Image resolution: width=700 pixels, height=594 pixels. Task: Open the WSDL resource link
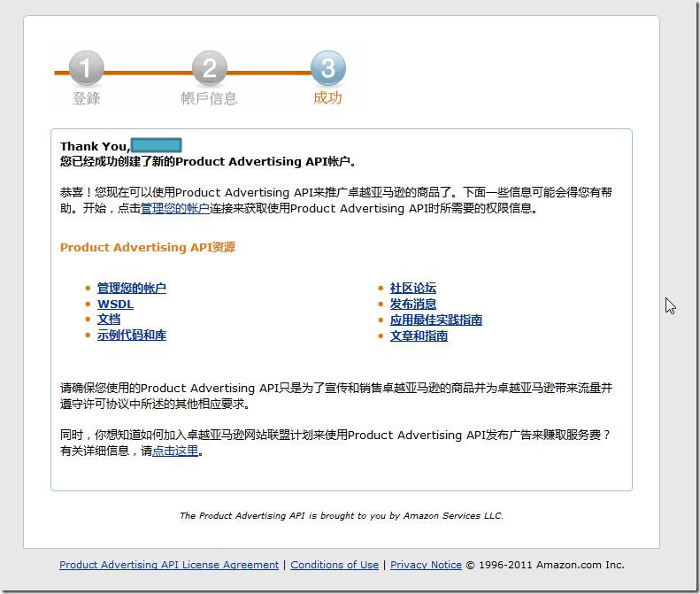tap(115, 305)
